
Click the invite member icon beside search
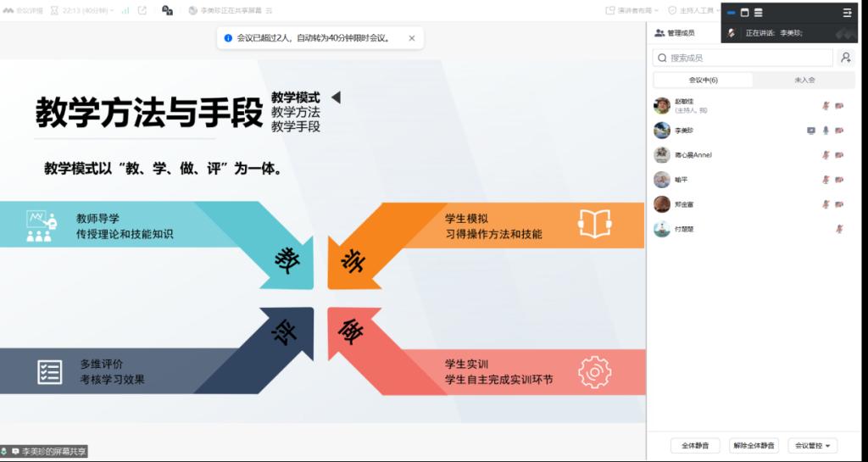[845, 58]
